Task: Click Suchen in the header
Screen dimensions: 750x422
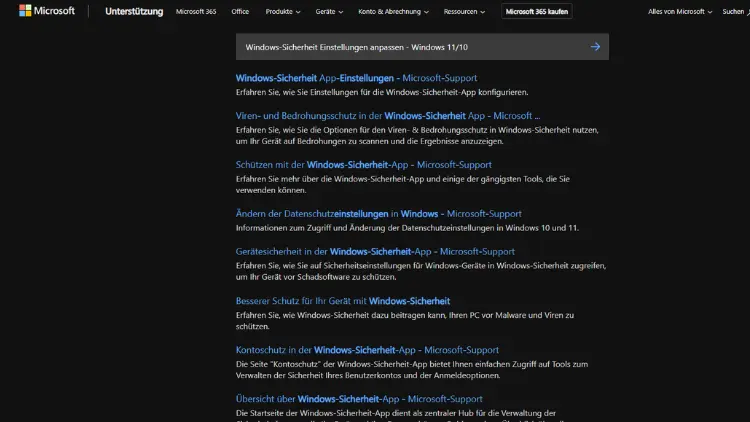Action: (x=736, y=11)
